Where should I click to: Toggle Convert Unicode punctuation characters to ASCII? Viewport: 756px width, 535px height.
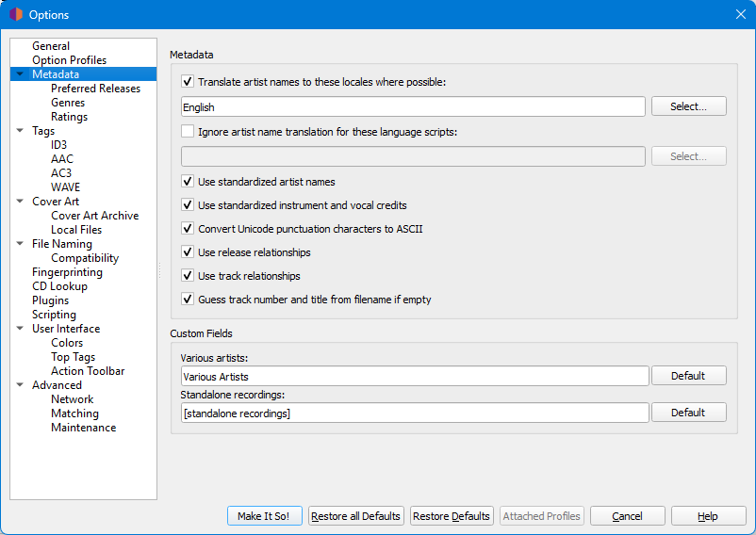click(188, 229)
